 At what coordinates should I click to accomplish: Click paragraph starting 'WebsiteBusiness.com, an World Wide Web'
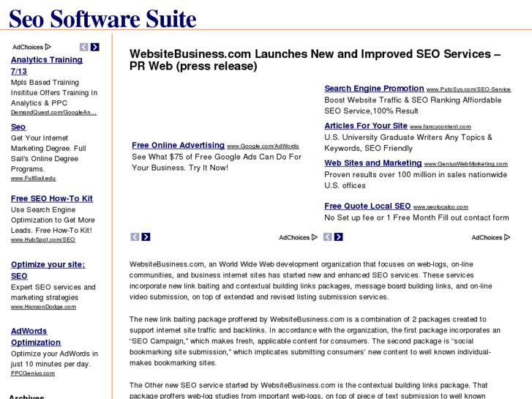pos(311,280)
